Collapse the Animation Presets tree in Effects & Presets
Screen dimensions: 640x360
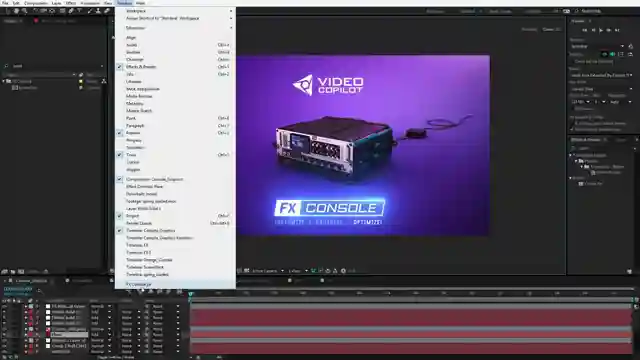571,155
